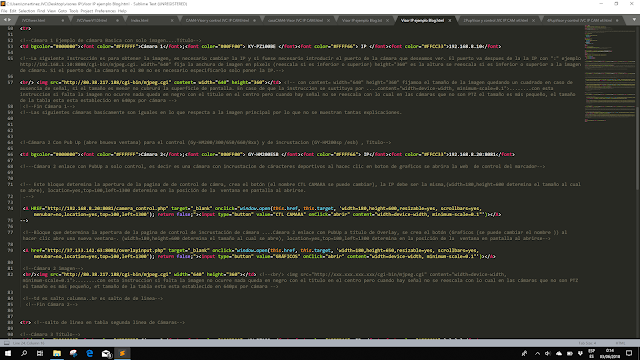Close the 2PupVisor y control JVC IP CAM tab
Image resolution: width=640 pixels, height=360 pixels.
tap(533, 20)
